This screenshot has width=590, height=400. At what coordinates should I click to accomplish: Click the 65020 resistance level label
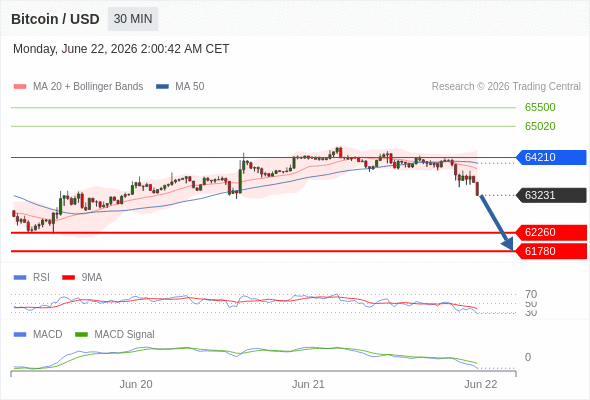[x=540, y=126]
